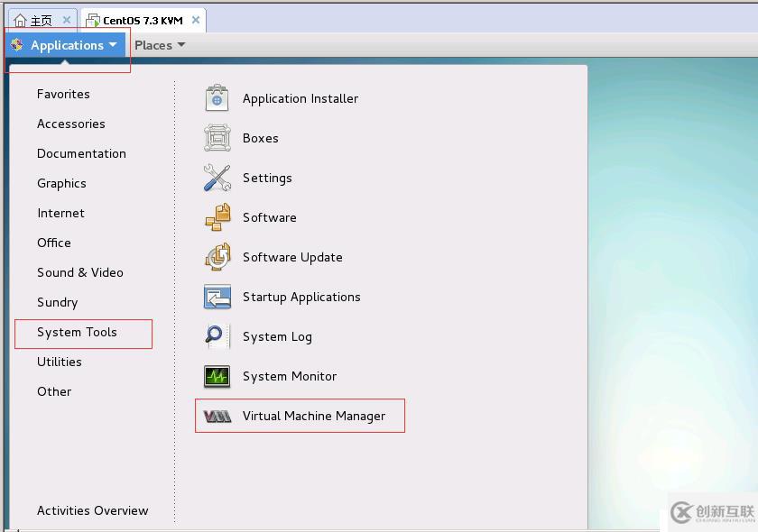This screenshot has height=532, width=758.
Task: Open the Startup Applications icon
Action: coord(217,296)
